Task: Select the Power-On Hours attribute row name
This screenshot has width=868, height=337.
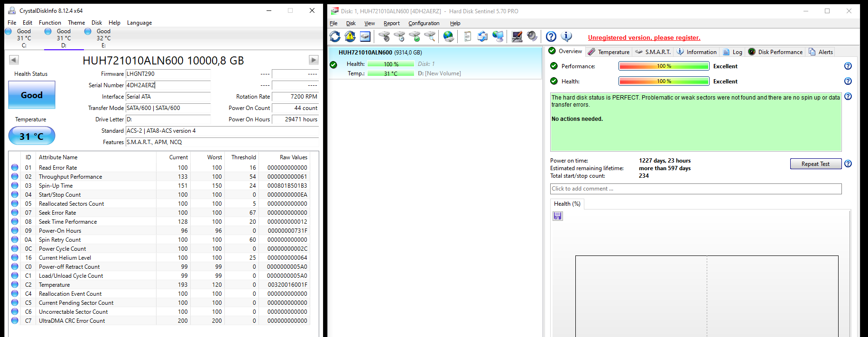Action: pyautogui.click(x=60, y=231)
